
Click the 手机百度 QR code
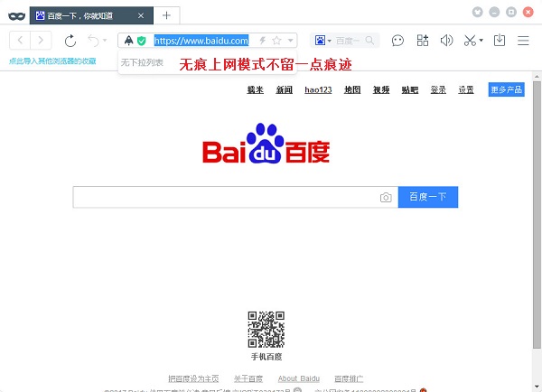coord(266,330)
